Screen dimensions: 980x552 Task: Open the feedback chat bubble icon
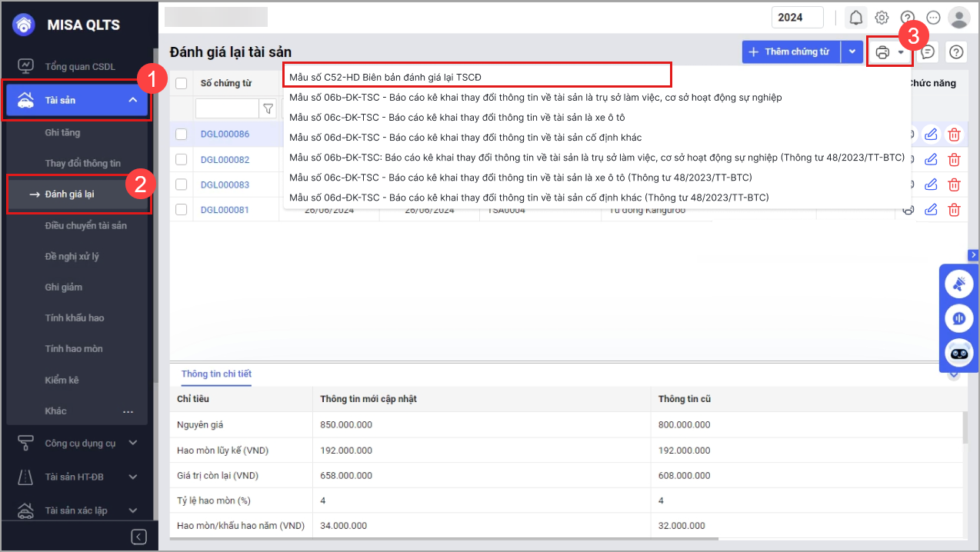pos(928,52)
